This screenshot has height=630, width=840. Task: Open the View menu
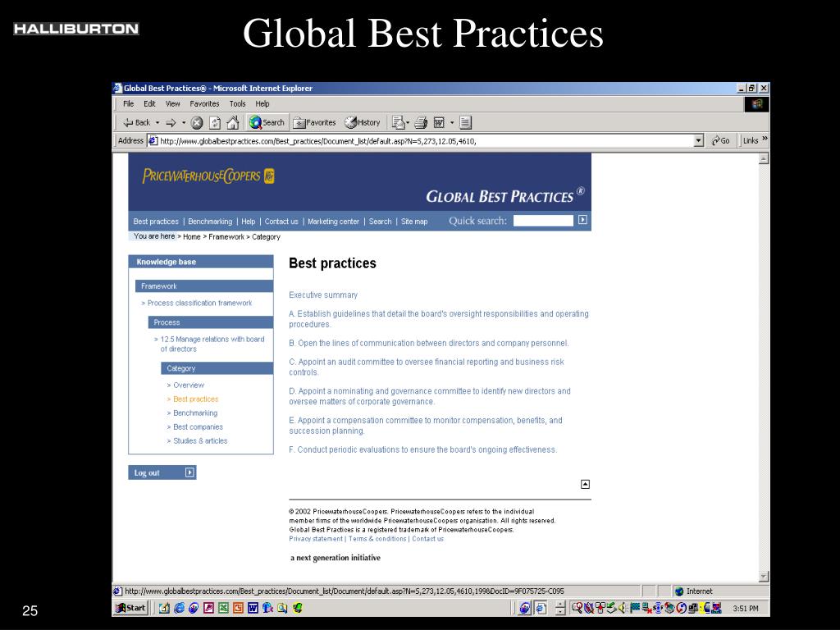[172, 104]
